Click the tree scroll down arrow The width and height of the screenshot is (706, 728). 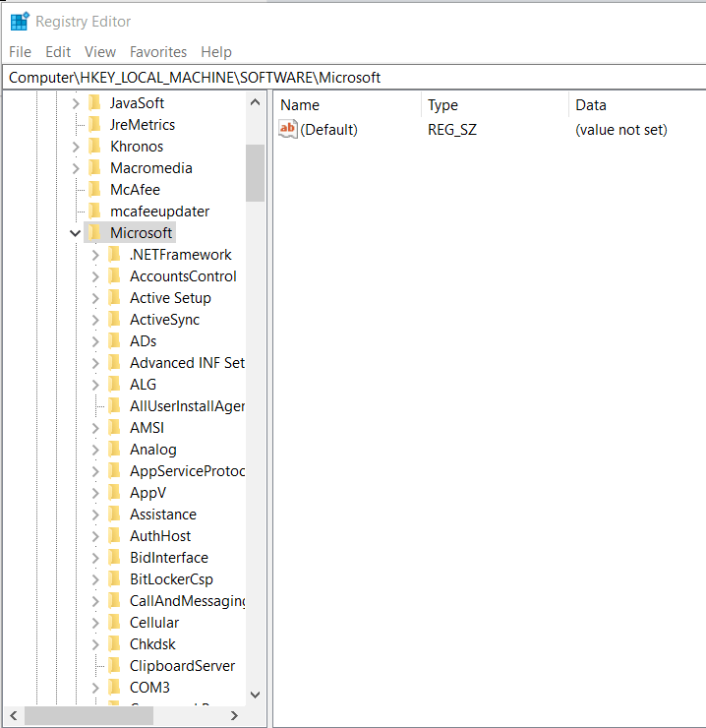point(256,695)
